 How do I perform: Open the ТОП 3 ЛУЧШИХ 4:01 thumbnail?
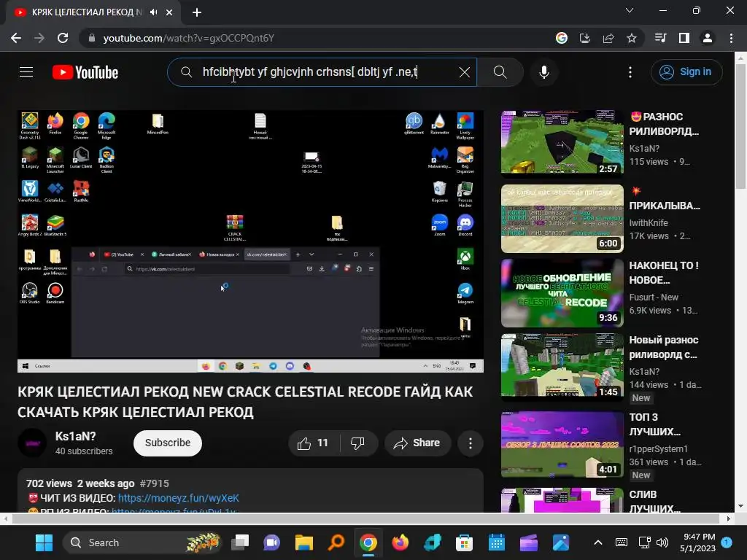click(562, 444)
